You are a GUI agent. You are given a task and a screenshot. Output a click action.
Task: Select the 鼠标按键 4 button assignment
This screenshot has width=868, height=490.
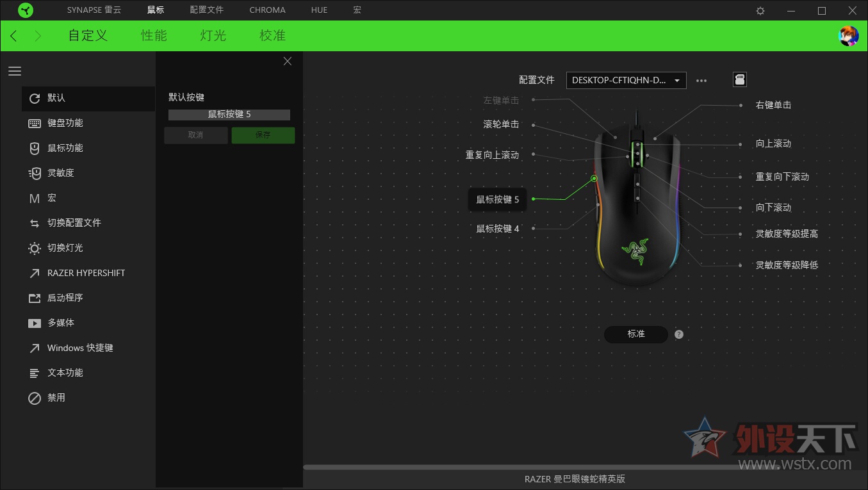tap(498, 229)
